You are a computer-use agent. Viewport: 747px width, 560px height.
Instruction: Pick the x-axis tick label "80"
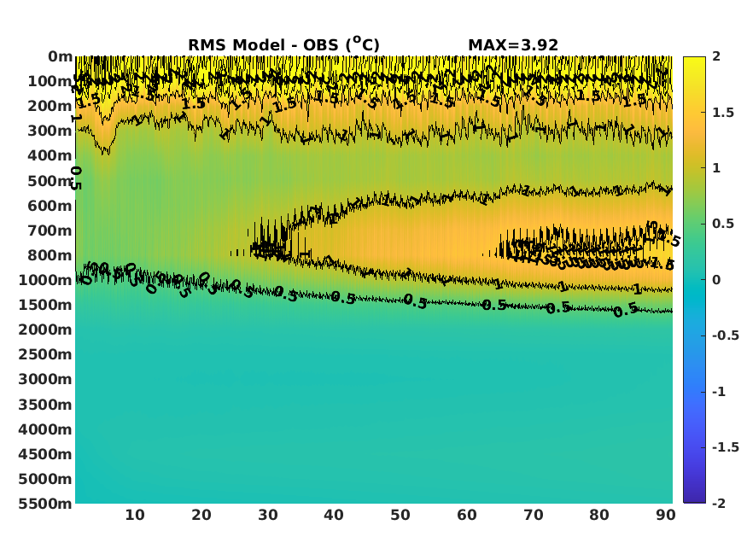point(599,516)
